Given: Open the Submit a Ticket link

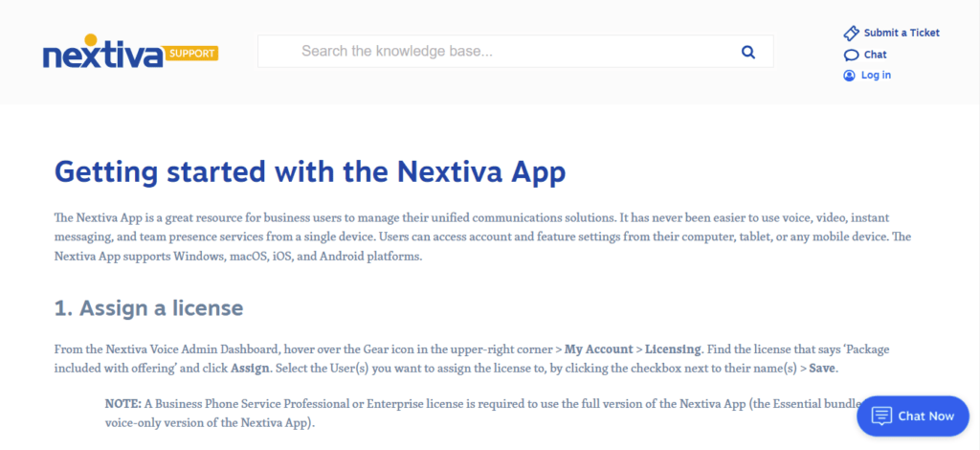Looking at the screenshot, I should 902,33.
